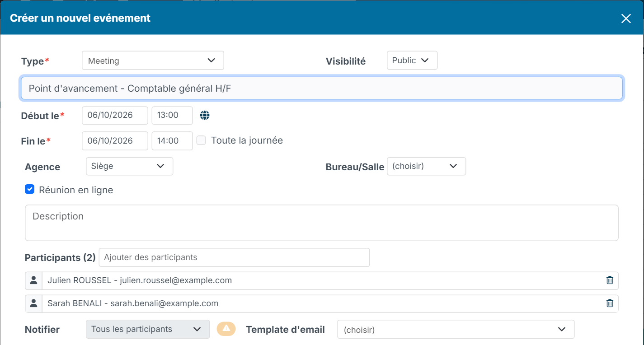644x345 pixels.
Task: Click the Toute la journée label
Action: coord(247,140)
